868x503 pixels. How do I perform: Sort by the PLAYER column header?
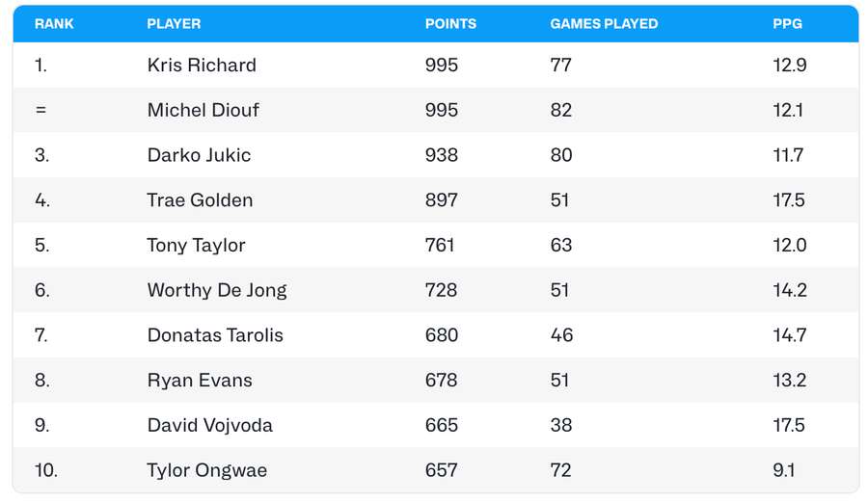point(174,24)
